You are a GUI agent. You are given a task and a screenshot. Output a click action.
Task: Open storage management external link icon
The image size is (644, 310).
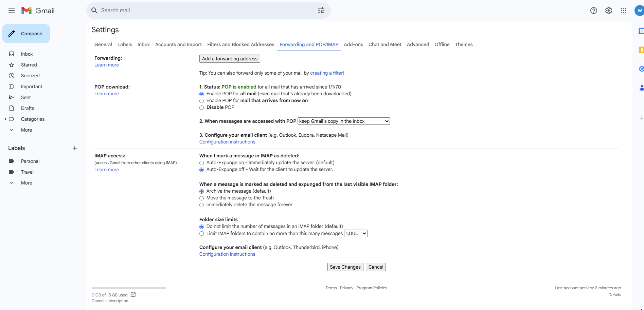coord(133,294)
